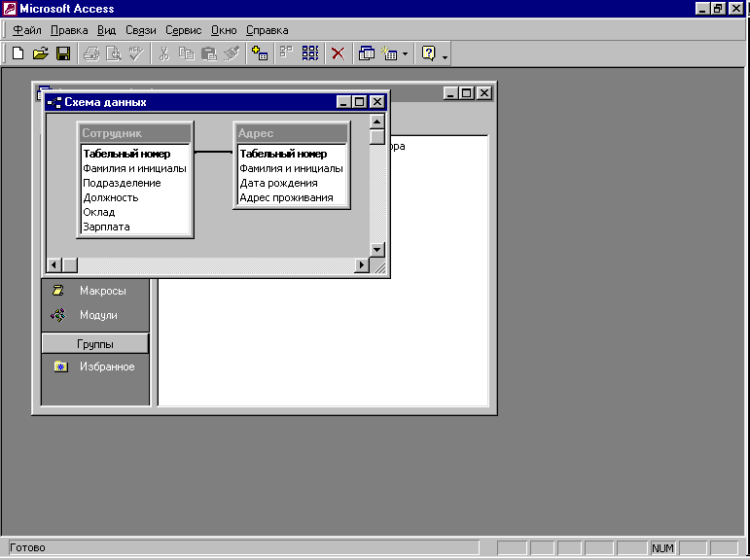Select the Оклад field
750x560 pixels.
[135, 212]
